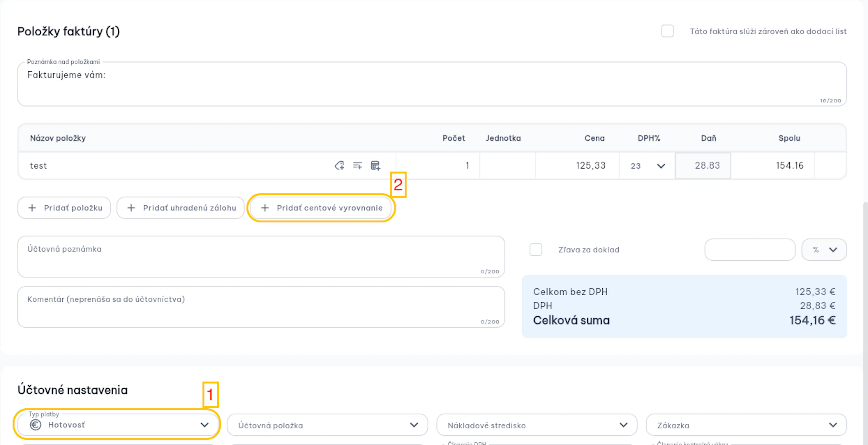This screenshot has width=868, height=445.
Task: Click the discount amount input field
Action: point(750,250)
